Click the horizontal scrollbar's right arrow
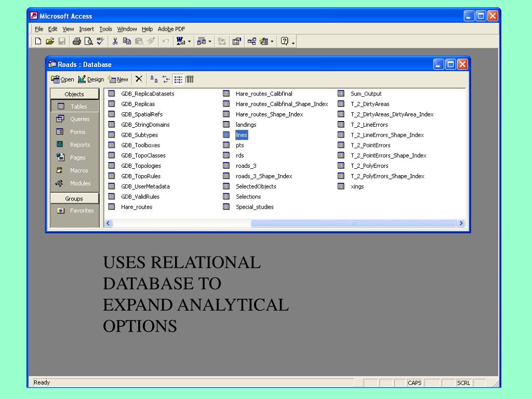This screenshot has height=399, width=532. click(x=461, y=223)
